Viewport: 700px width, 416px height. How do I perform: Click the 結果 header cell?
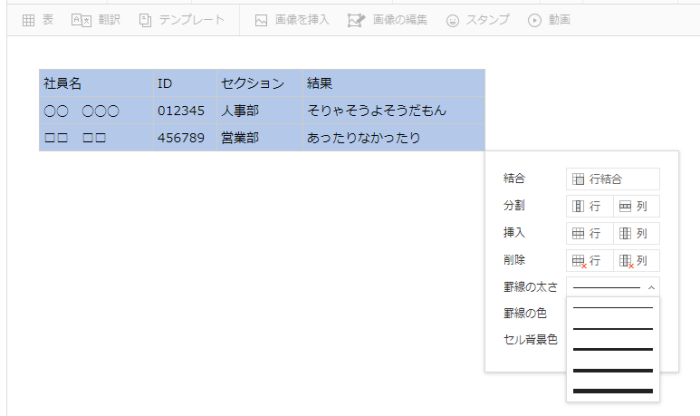pos(394,83)
